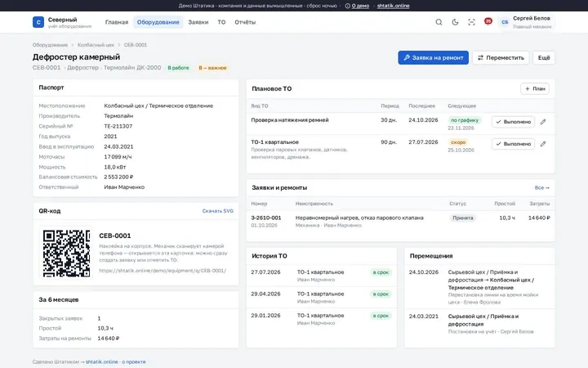Click the В работе status badge
This screenshot has height=368, width=588.
(178, 68)
